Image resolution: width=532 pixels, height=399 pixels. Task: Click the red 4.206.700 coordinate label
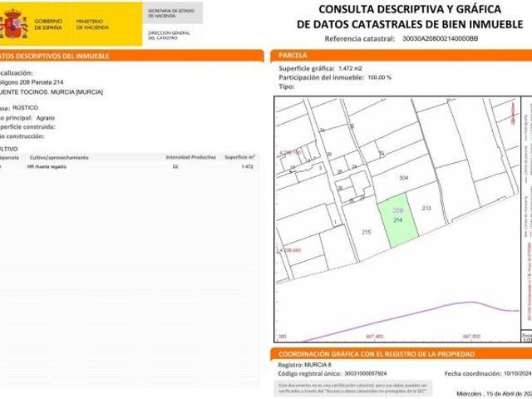click(x=290, y=153)
